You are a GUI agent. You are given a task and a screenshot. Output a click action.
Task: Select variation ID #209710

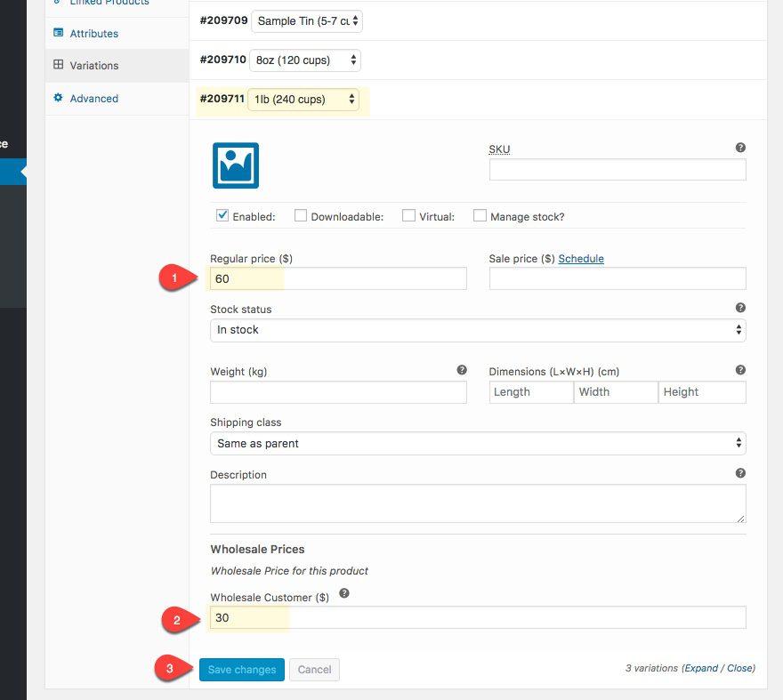coord(222,60)
